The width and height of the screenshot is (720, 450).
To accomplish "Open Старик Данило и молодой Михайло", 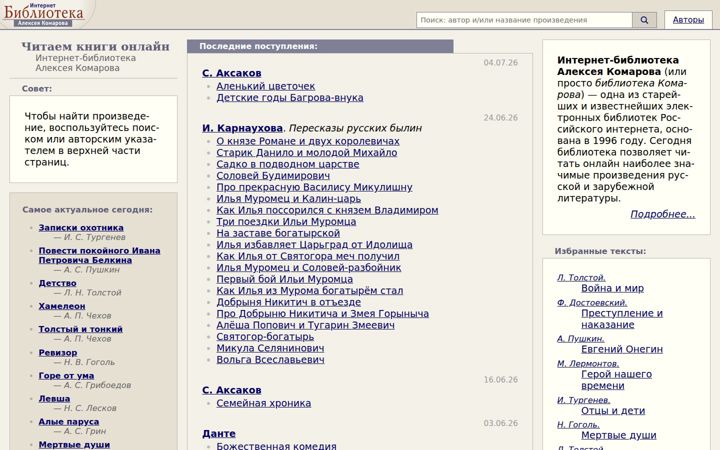I will click(x=307, y=152).
